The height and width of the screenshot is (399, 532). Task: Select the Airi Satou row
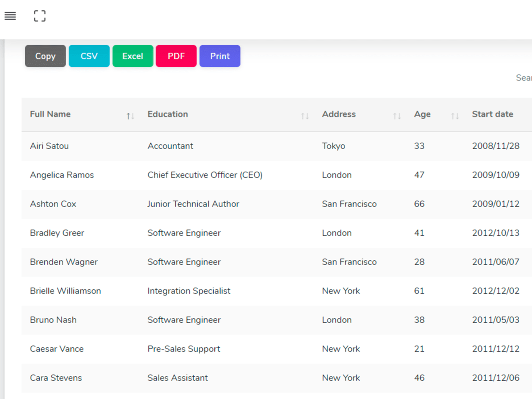click(x=277, y=146)
